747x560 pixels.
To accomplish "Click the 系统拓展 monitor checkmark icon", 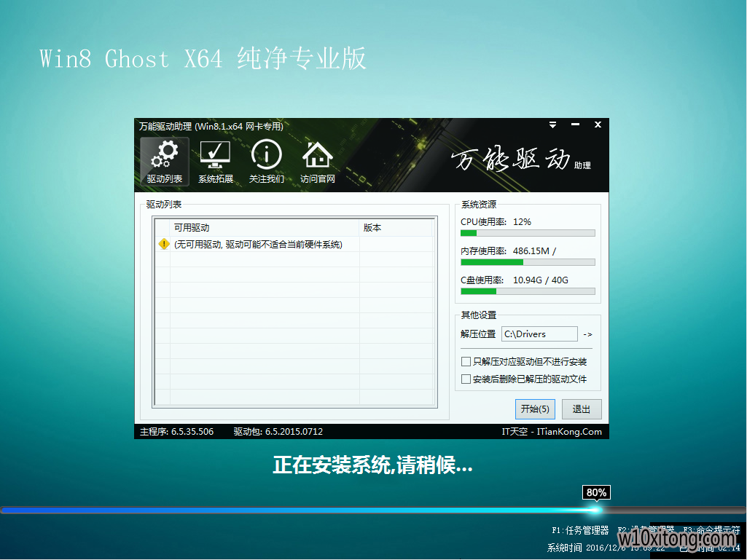I will pyautogui.click(x=215, y=162).
